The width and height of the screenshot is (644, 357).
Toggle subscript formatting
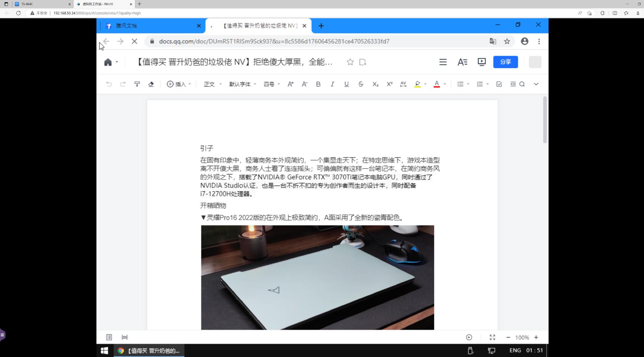(375, 84)
